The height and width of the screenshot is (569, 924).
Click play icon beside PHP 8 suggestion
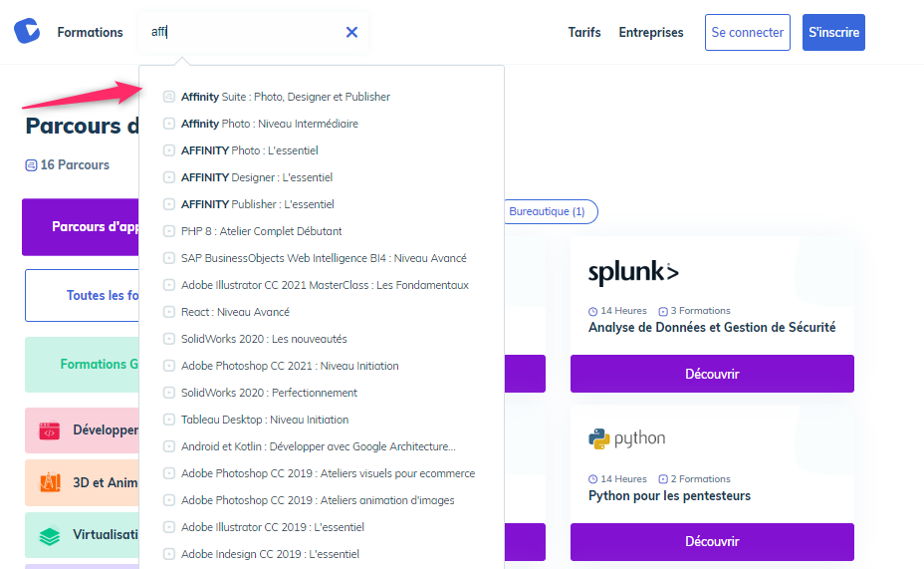(x=169, y=231)
